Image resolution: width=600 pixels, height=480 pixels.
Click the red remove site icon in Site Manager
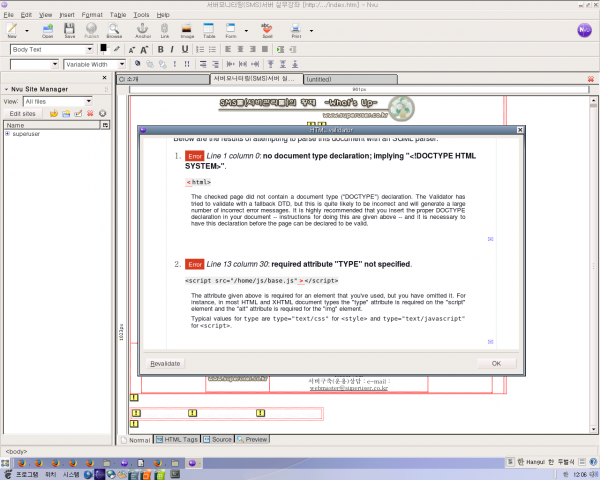pos(90,113)
